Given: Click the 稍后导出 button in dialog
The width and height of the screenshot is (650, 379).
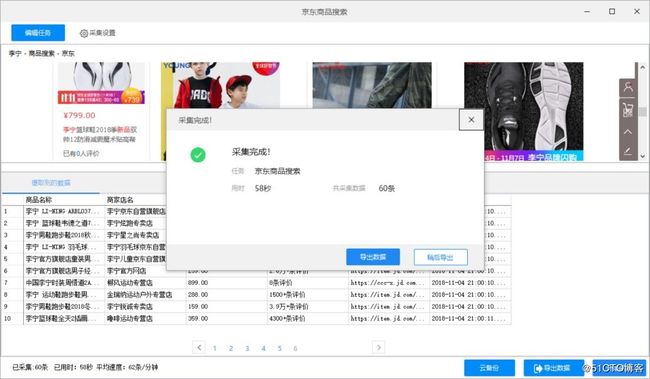Looking at the screenshot, I should [x=440, y=258].
